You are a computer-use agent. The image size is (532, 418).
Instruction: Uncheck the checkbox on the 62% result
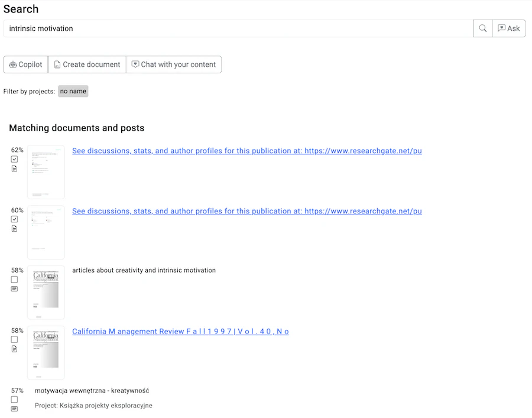(14, 159)
